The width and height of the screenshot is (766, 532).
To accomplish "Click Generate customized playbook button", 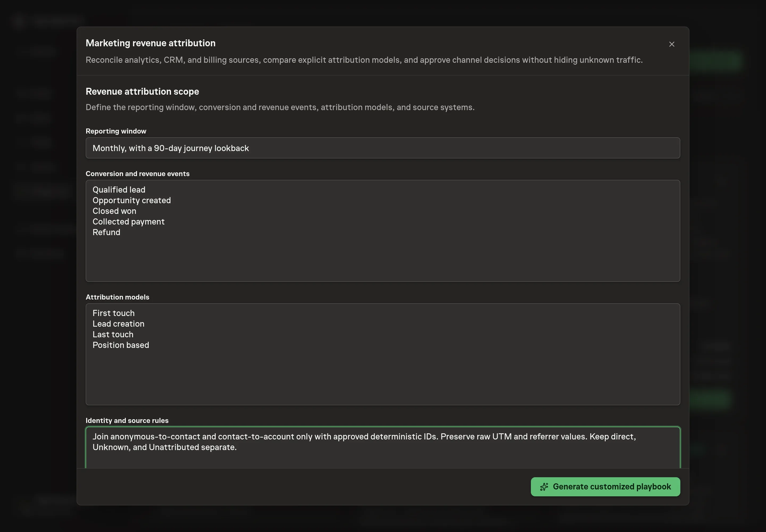I will [x=605, y=487].
